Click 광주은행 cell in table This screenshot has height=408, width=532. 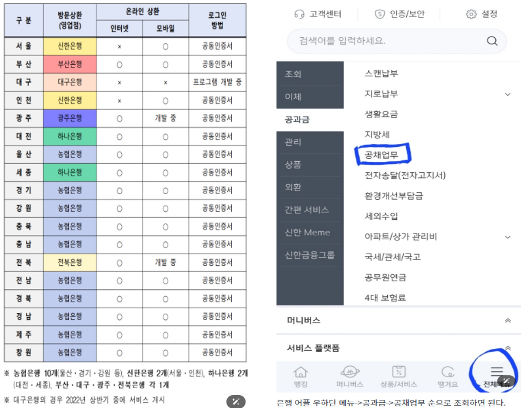point(70,118)
